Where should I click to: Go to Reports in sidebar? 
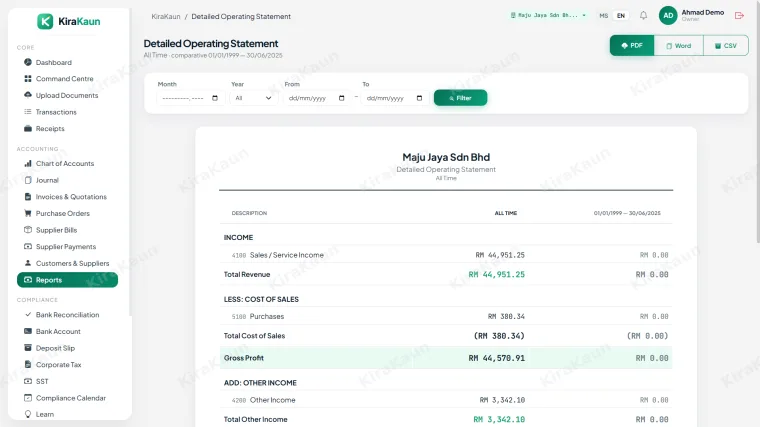pyautogui.click(x=67, y=280)
